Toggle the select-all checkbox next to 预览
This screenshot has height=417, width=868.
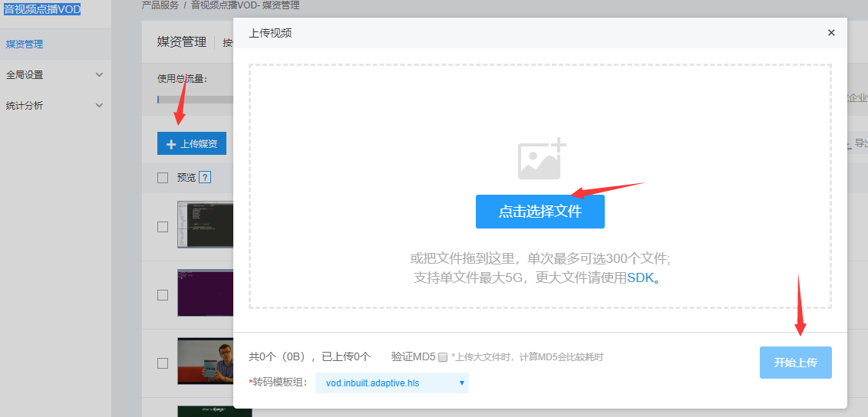163,178
